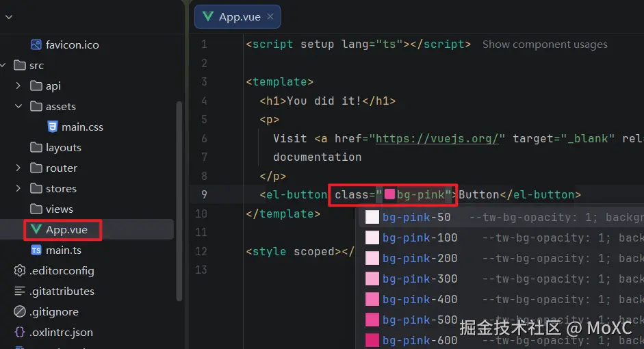The width and height of the screenshot is (644, 349).
Task: Click the gear icon of .editorconfig
Action: (x=20, y=270)
